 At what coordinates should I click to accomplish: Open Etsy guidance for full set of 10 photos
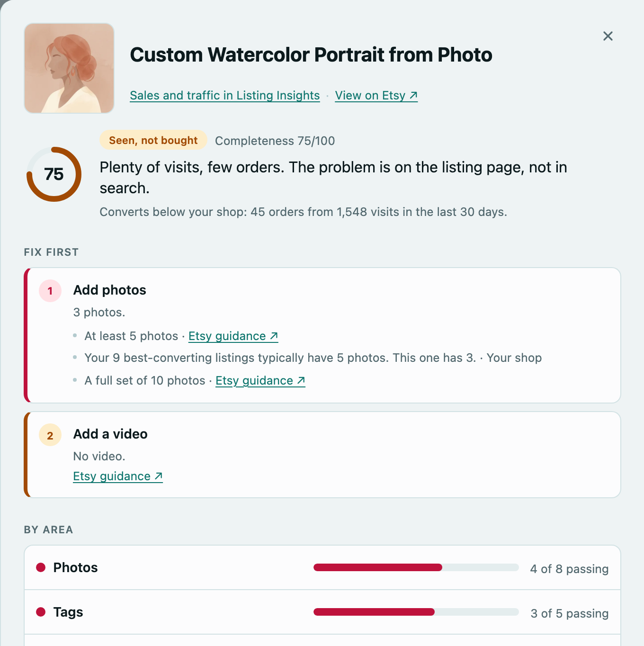point(260,380)
